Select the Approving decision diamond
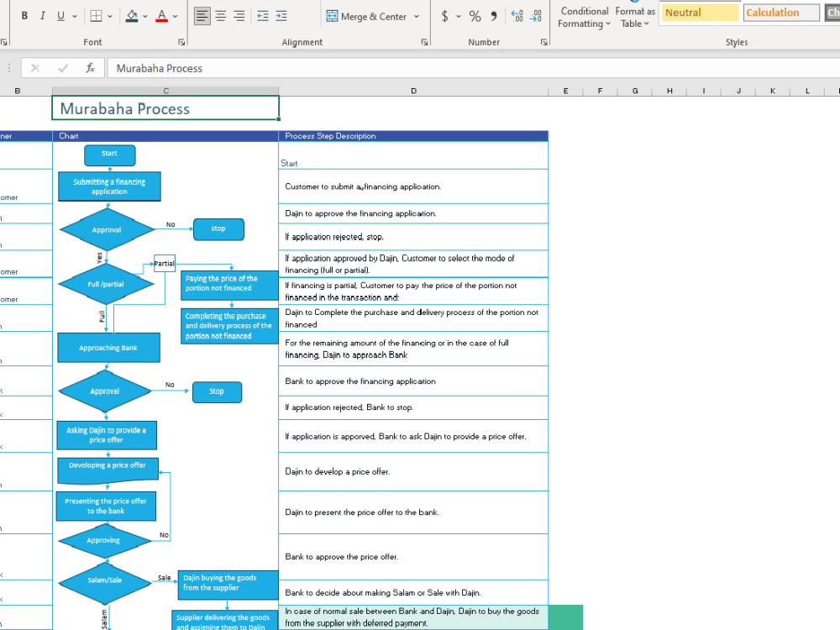The height and width of the screenshot is (630, 840). (x=104, y=540)
